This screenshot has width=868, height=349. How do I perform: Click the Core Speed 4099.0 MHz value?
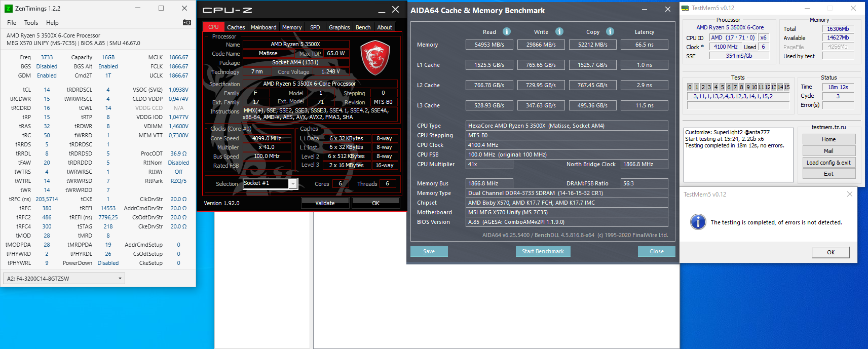(267, 138)
